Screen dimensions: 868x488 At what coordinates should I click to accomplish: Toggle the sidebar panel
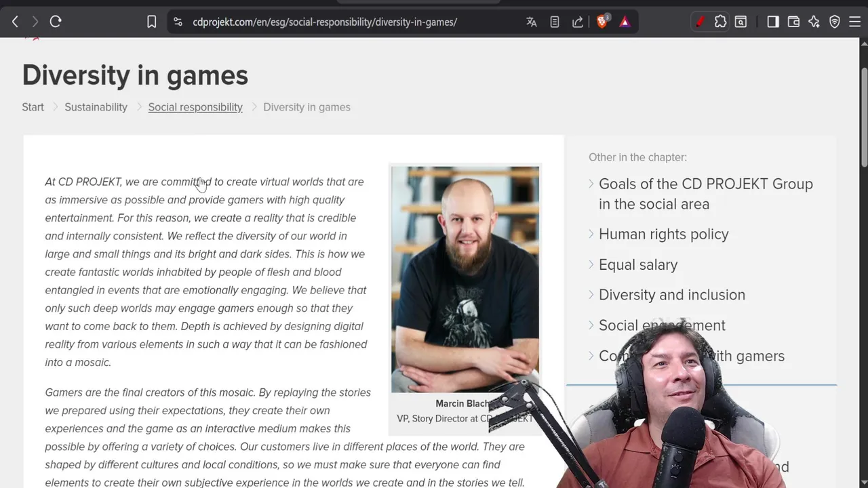coord(773,22)
